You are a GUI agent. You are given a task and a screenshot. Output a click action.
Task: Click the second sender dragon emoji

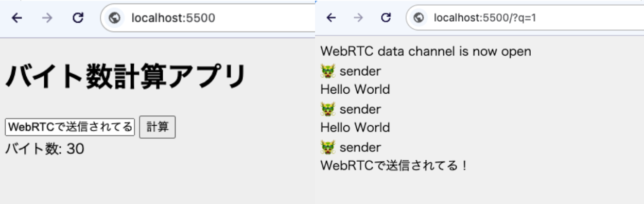click(x=327, y=109)
